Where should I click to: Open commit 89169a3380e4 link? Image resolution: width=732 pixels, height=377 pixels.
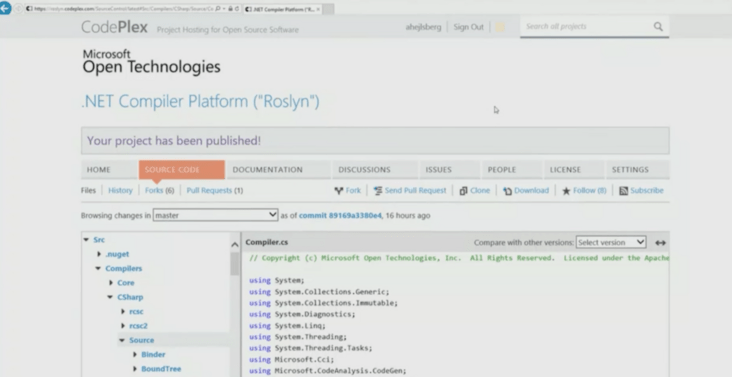pyautogui.click(x=340, y=216)
